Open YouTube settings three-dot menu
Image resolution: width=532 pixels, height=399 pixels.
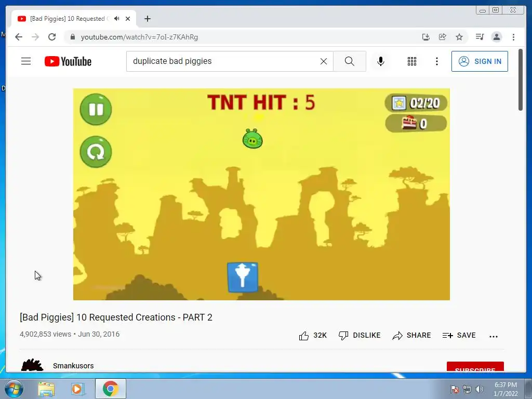pos(436,61)
